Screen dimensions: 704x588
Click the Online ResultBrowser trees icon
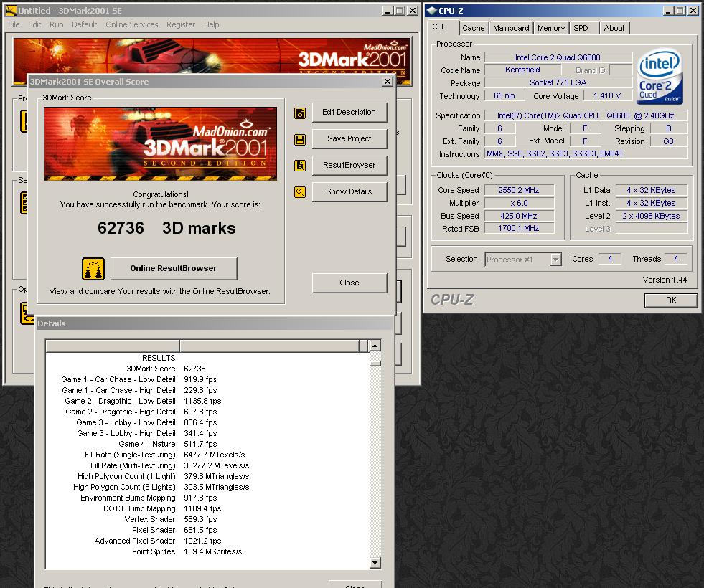pyautogui.click(x=93, y=269)
